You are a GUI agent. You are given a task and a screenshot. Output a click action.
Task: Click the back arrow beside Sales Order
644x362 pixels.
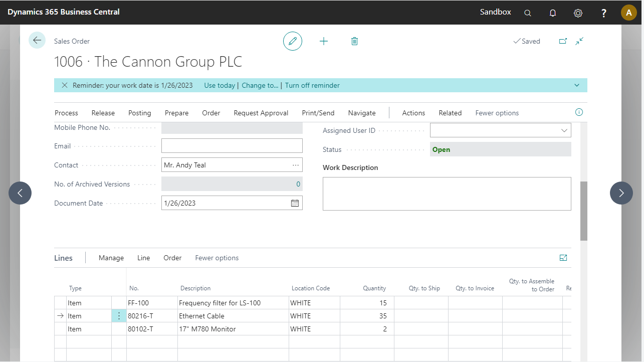click(37, 40)
